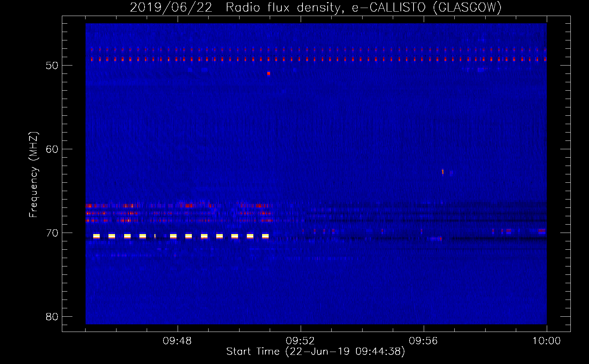Click the plot title '2019/06/22 Radio flux density, e-CALLISTO (GLASGOW)'

(316, 7)
